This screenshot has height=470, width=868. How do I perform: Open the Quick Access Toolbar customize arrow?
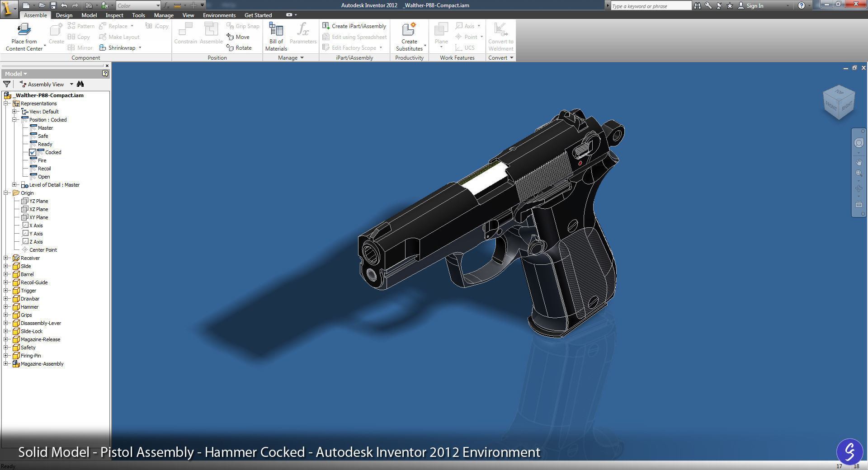pos(203,5)
